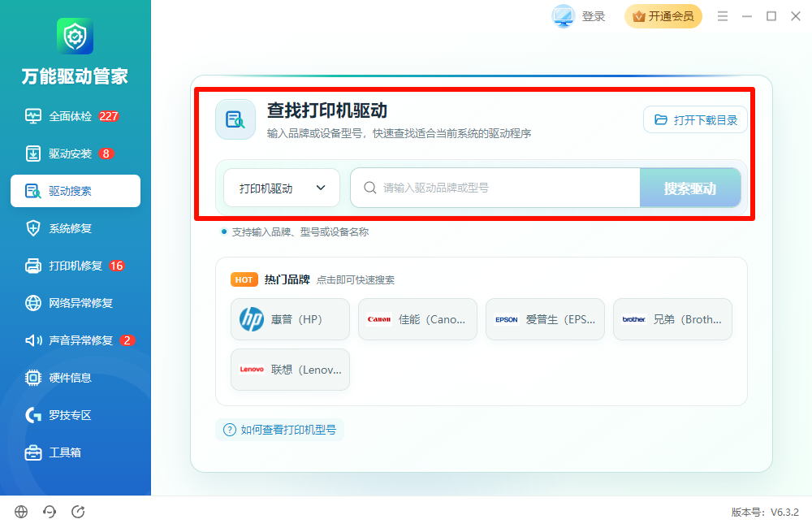Click the refresh update icon in bottom bar
This screenshot has width=812, height=528.
78,512
